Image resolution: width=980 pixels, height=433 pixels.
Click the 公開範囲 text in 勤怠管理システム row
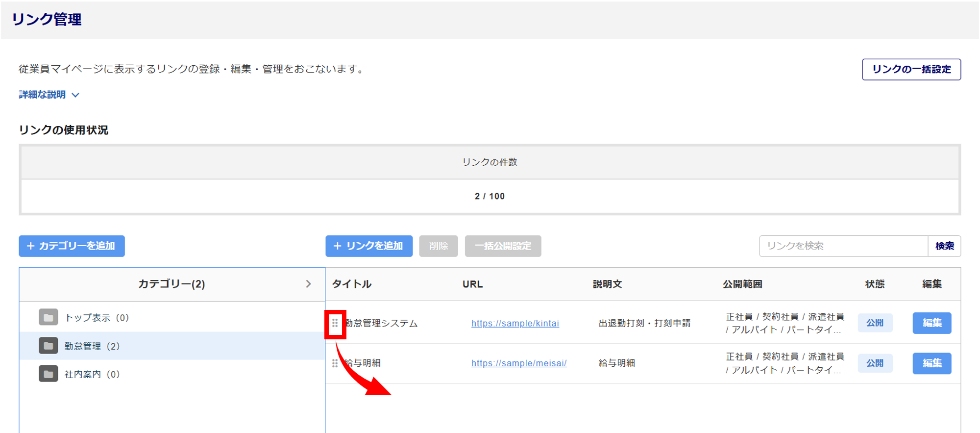pos(784,323)
